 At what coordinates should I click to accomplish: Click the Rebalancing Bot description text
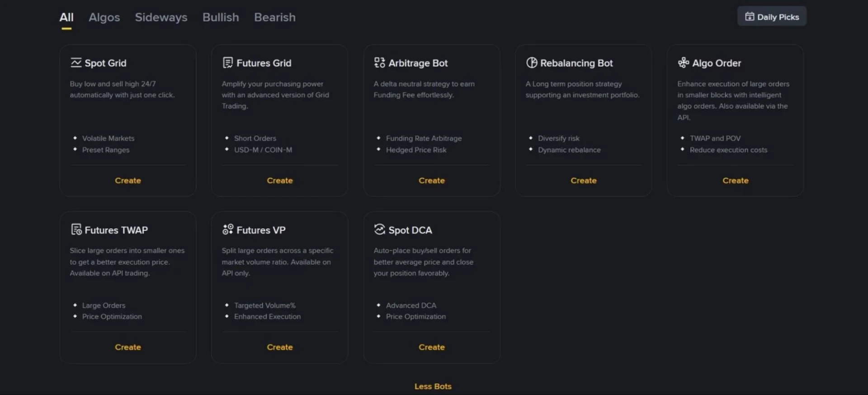point(582,89)
